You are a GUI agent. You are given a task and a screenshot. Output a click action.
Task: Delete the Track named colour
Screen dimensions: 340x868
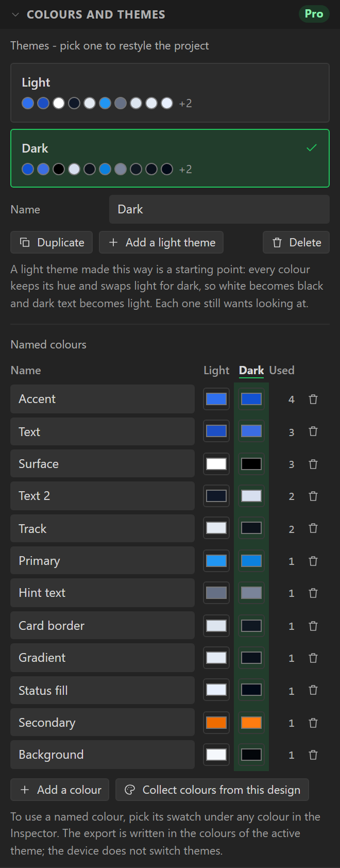(x=313, y=528)
